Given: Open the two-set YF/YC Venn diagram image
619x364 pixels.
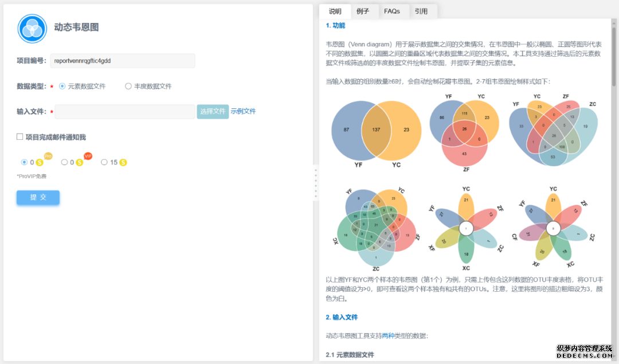Looking at the screenshot, I should [x=374, y=131].
